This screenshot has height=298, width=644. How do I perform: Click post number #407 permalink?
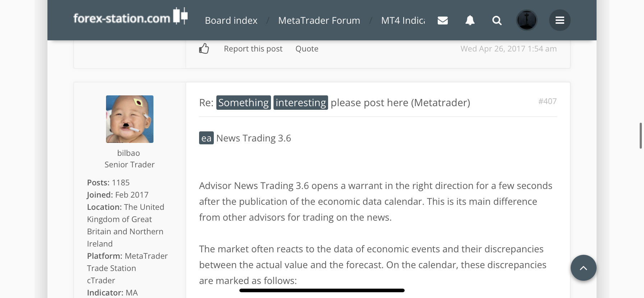point(547,101)
